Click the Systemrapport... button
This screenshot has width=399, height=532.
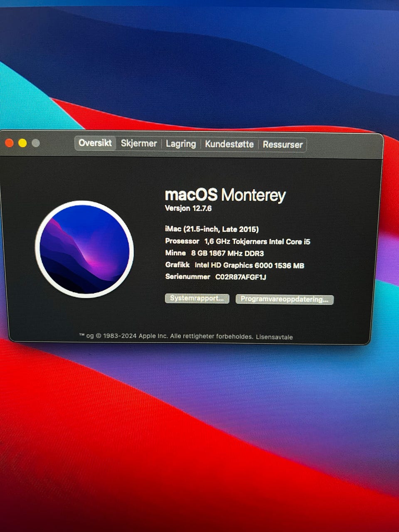(x=197, y=298)
